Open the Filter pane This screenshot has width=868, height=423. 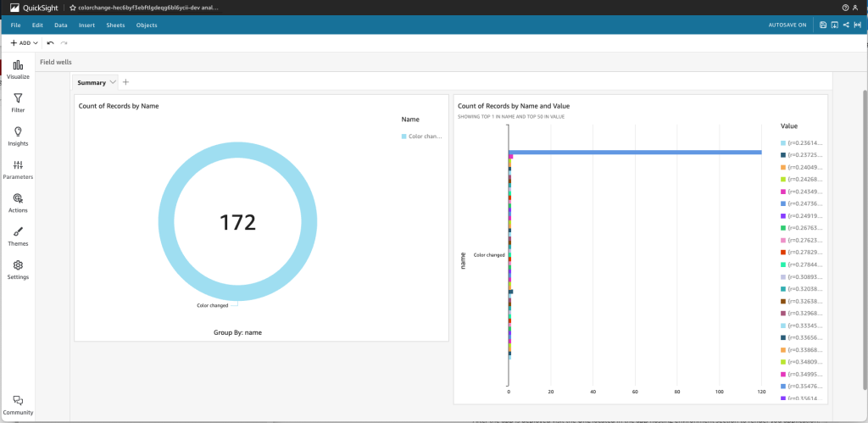tap(18, 103)
